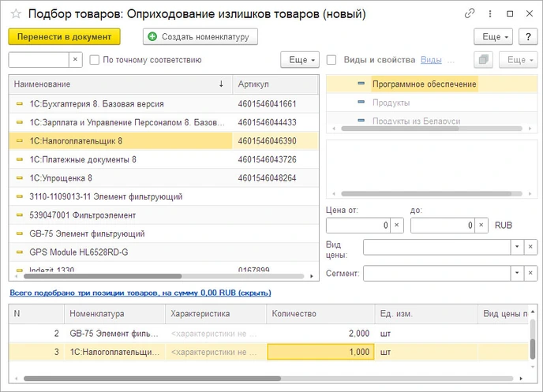Open the 'Вид цены' dropdown list
Screen dimensions: 543x392
click(517, 247)
